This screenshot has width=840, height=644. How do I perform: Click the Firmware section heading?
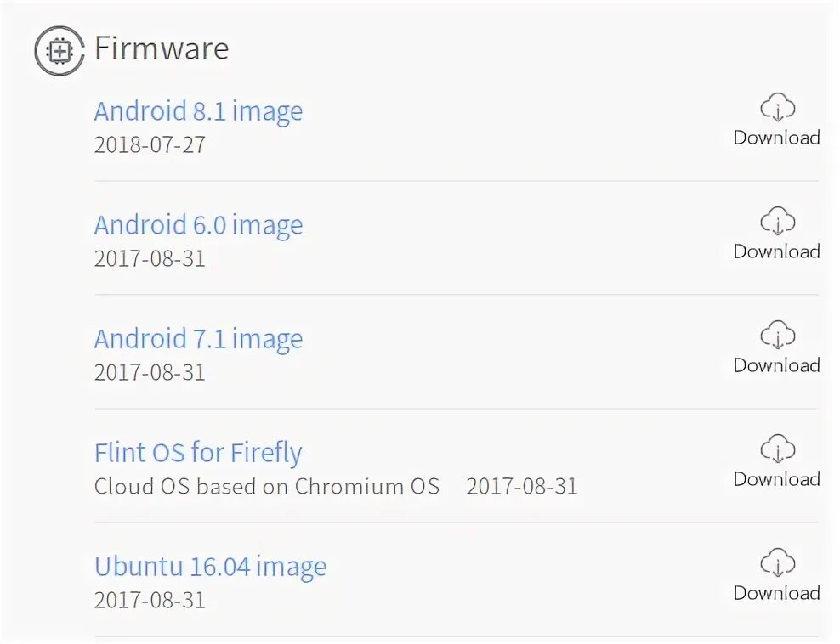click(162, 48)
